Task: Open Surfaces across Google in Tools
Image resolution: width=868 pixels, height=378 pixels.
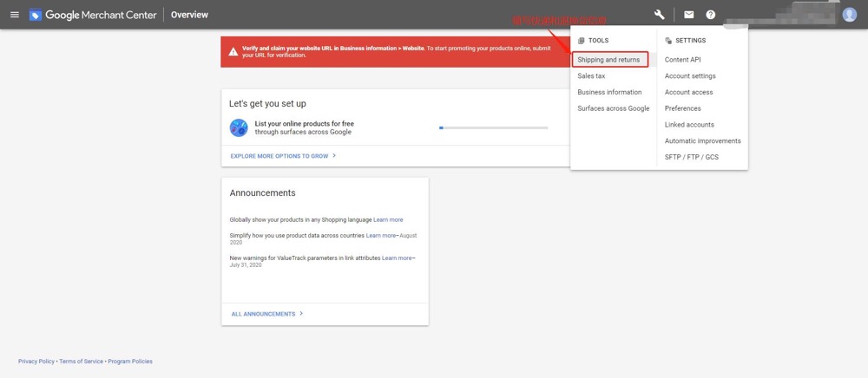Action: coord(614,108)
